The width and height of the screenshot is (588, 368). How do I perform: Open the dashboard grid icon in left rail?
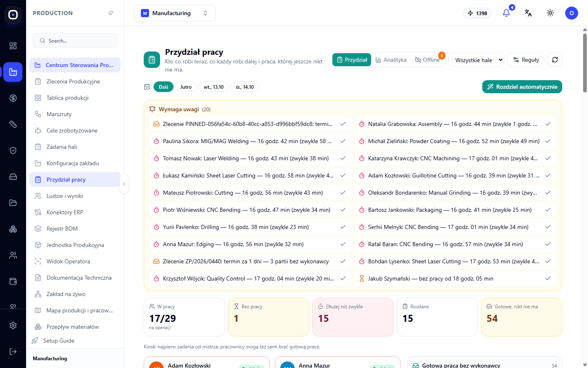click(x=13, y=46)
